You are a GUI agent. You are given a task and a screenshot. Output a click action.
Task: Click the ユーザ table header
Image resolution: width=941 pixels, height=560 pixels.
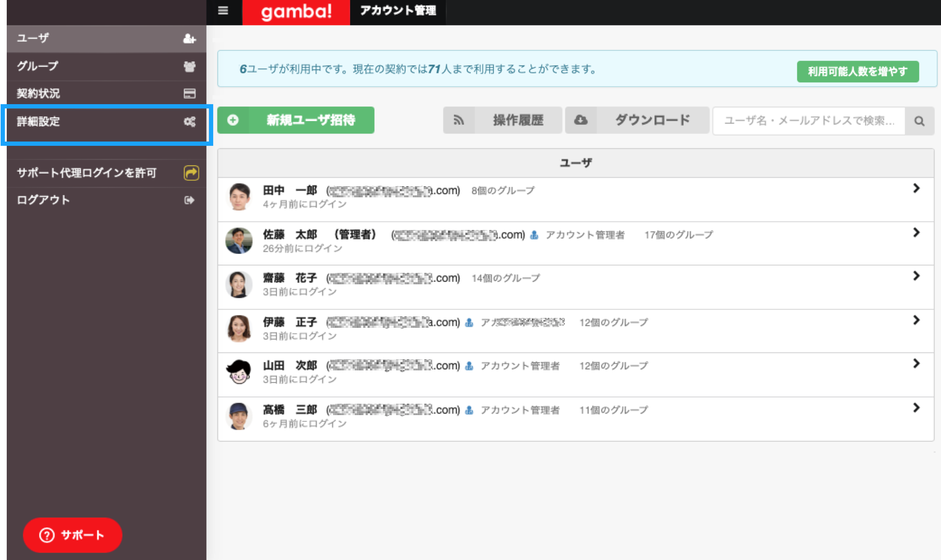coord(576,163)
